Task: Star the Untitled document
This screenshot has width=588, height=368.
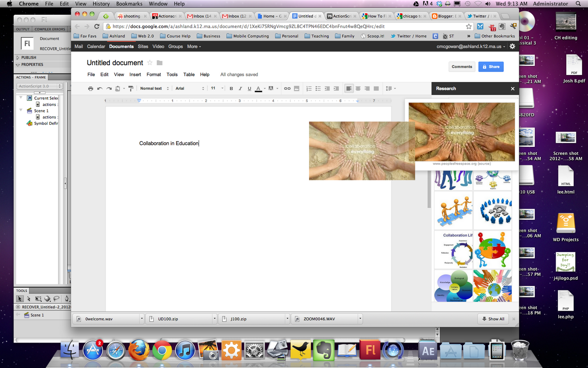Action: (x=150, y=63)
